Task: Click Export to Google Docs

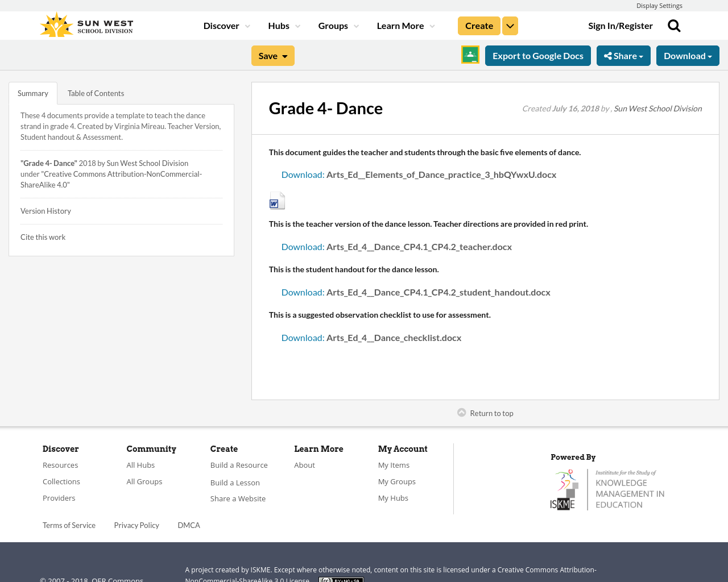Action: [x=537, y=55]
